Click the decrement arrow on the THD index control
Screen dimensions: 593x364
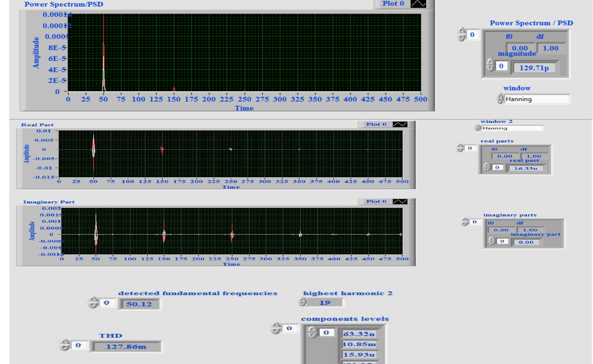[x=64, y=347]
